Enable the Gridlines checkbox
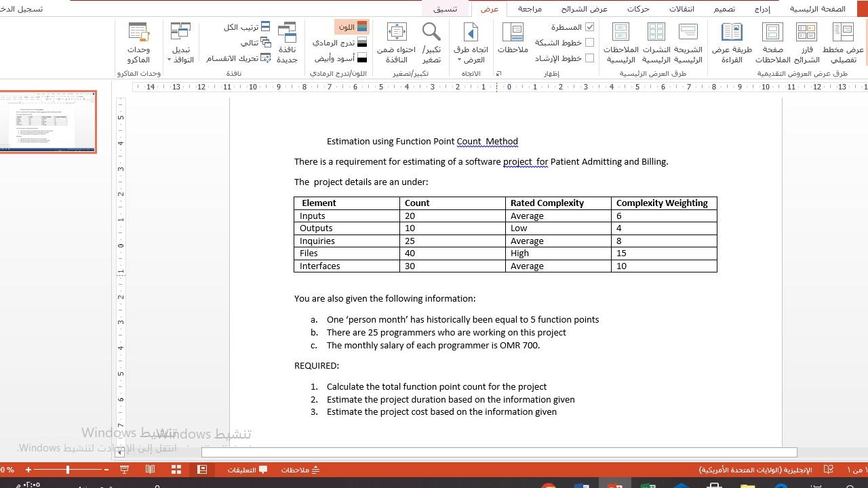This screenshot has width=868, height=488. point(589,42)
